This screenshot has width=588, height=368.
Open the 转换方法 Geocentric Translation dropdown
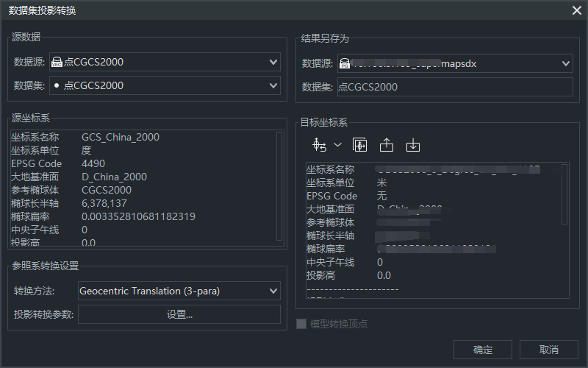(x=273, y=291)
